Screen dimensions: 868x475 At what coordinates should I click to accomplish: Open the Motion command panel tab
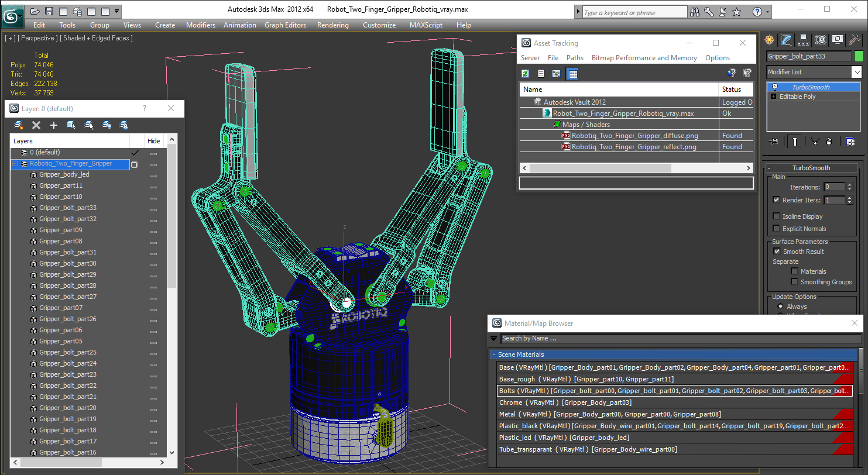tap(821, 40)
